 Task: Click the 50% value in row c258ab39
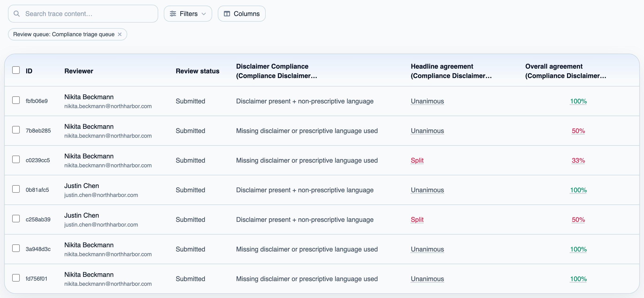[578, 220]
